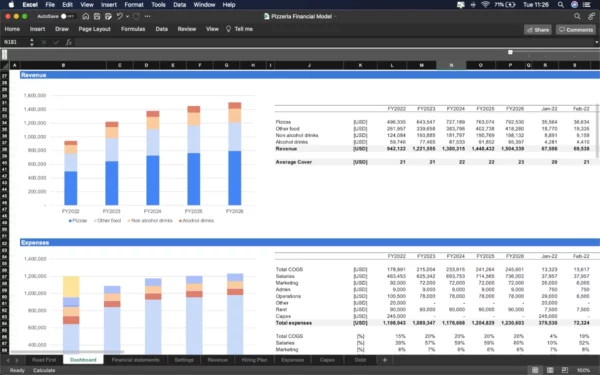Viewport: 600px width, 375px height.
Task: Click the outline group slider handle above columns
Action: coord(510,52)
